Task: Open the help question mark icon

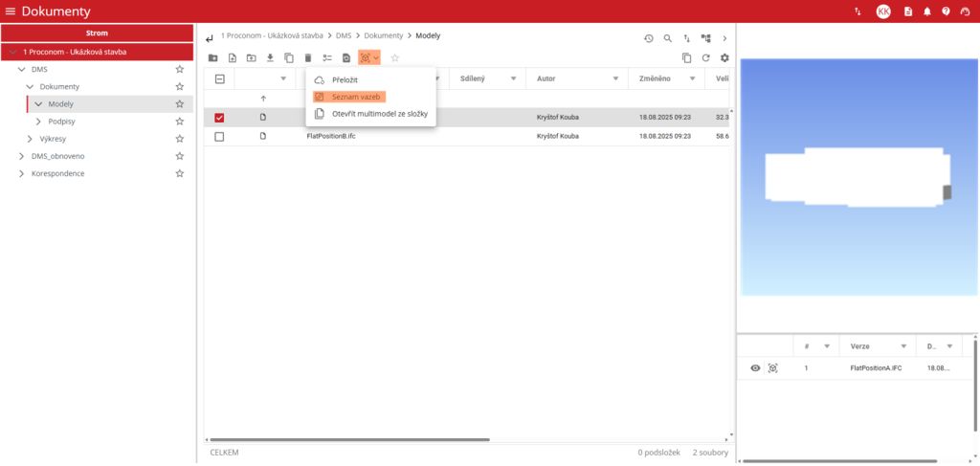Action: pos(946,11)
